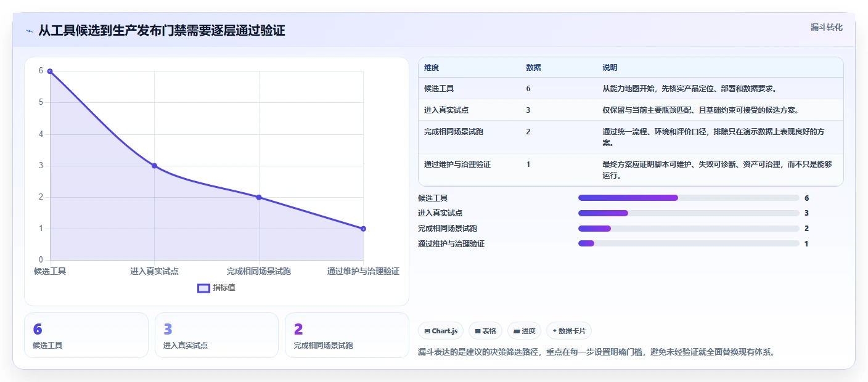The width and height of the screenshot is (868, 382).
Task: Click the description starting 通过统一流程
Action: [x=714, y=137]
